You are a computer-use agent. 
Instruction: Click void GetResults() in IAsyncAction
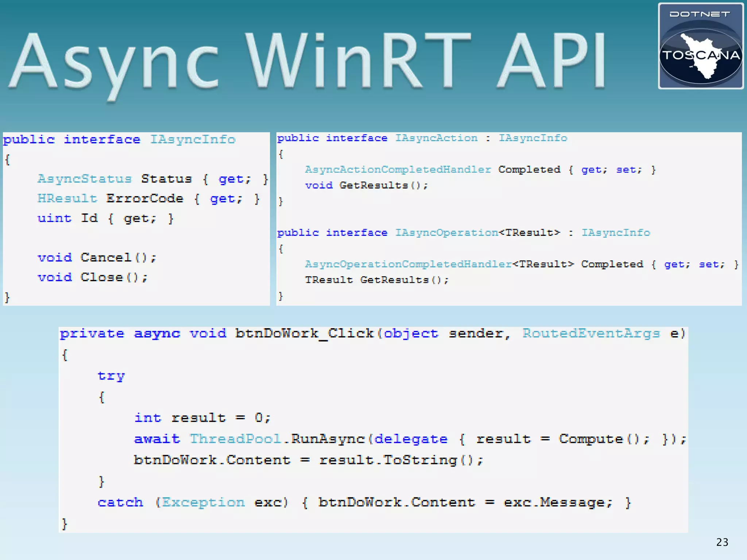point(366,186)
